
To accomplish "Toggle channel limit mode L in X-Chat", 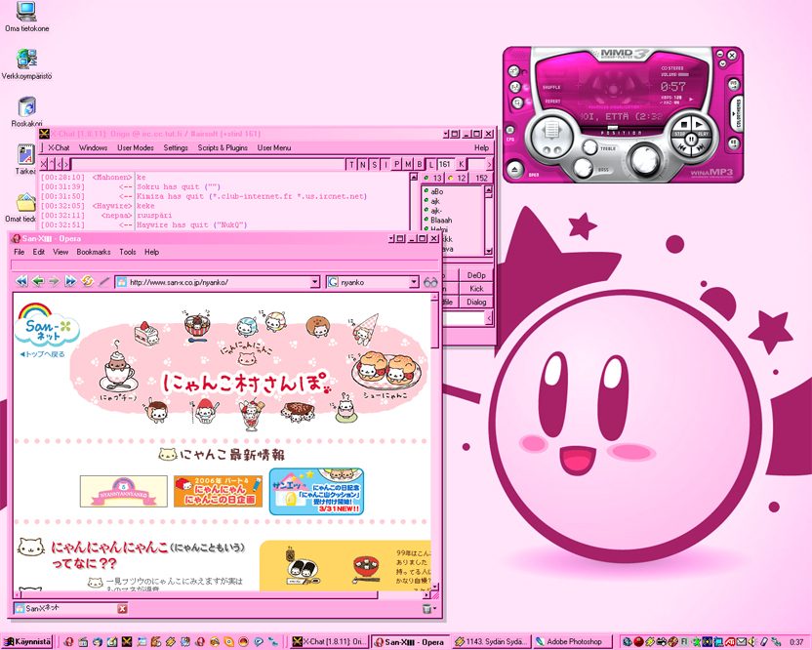I will (430, 164).
